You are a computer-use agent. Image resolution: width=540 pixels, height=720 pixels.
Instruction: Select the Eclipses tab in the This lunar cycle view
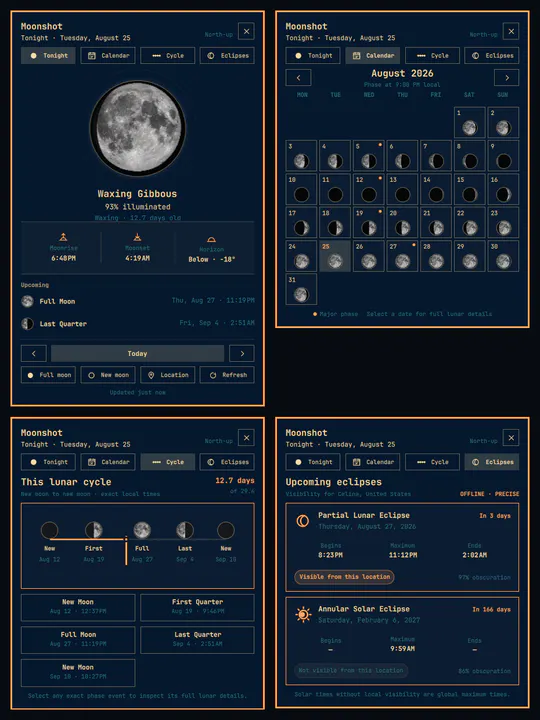click(227, 462)
